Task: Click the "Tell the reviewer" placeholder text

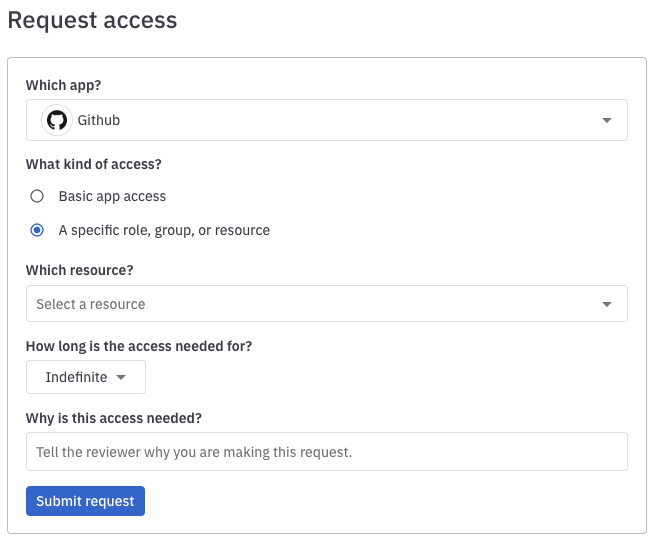Action: tap(194, 452)
